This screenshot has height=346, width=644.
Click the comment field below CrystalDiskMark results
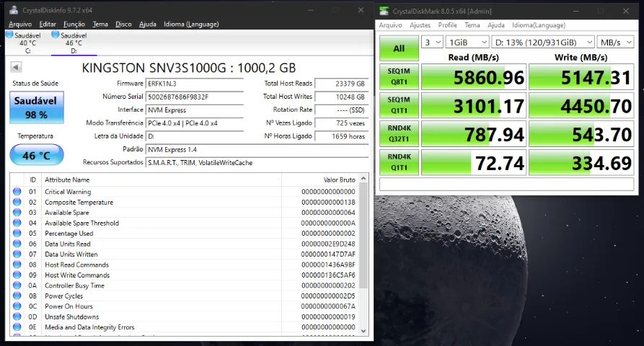506,185
